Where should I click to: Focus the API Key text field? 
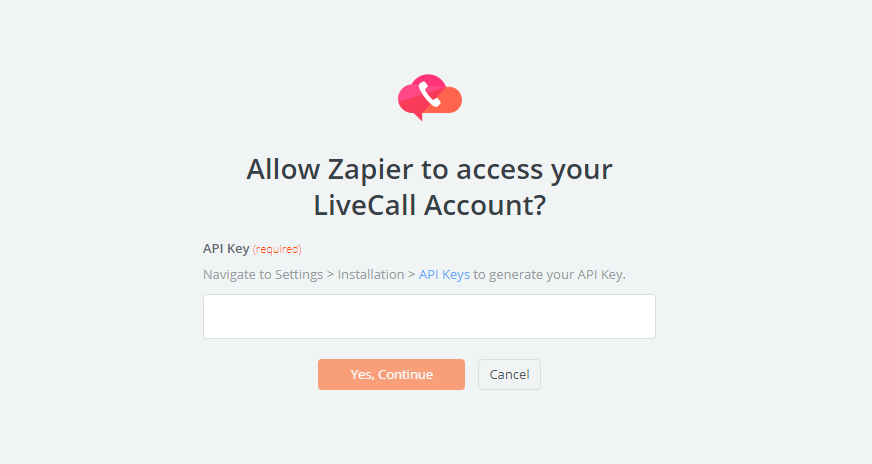point(429,317)
